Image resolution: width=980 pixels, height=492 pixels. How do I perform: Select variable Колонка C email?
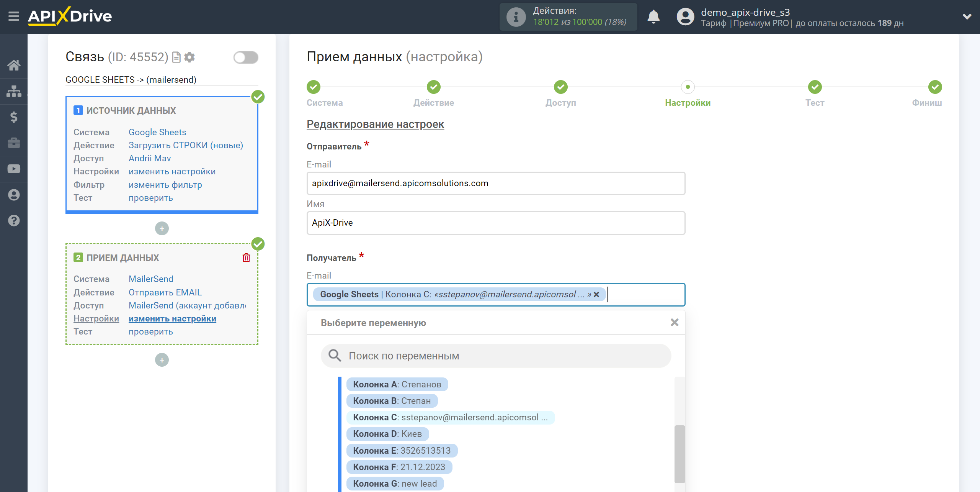451,417
